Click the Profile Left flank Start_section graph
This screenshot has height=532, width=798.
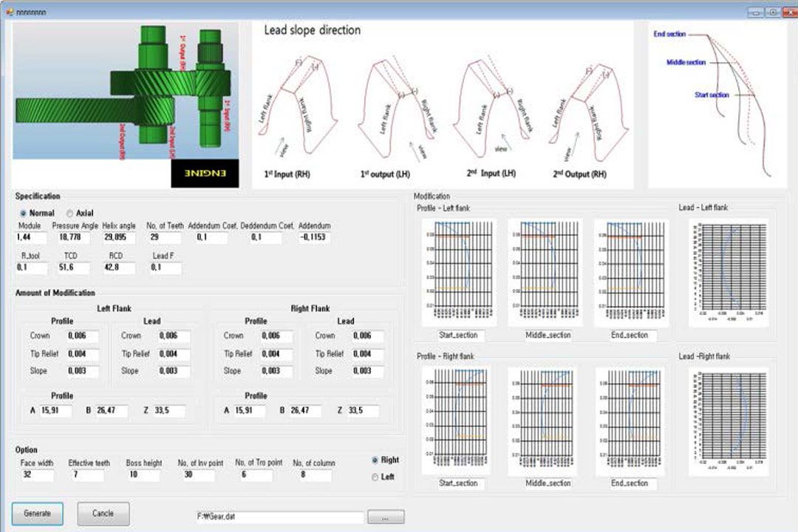458,272
